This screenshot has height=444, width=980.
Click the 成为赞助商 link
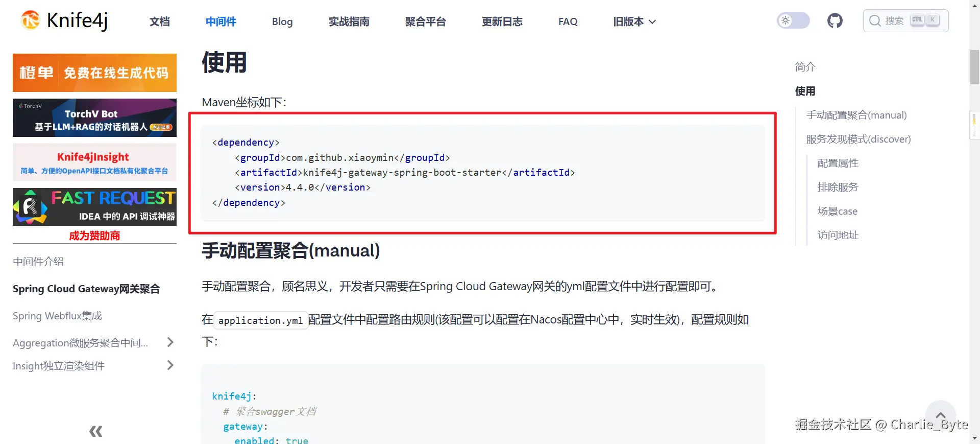(94, 236)
